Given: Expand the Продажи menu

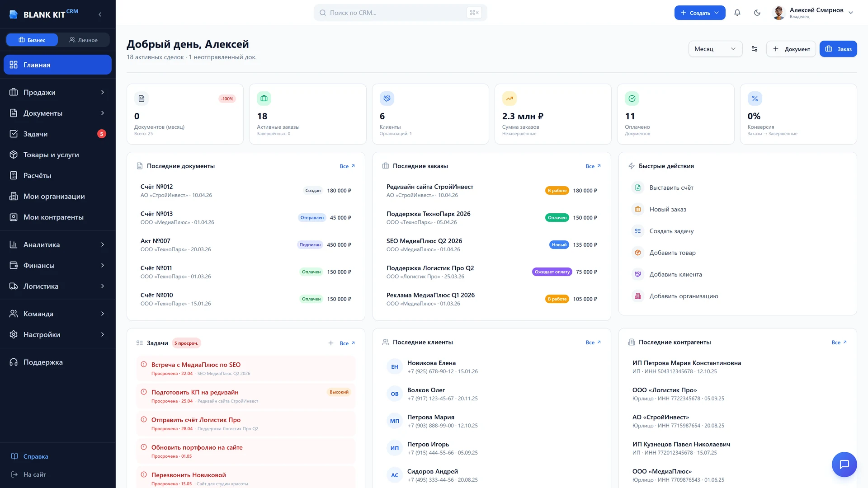Looking at the screenshot, I should [x=57, y=92].
